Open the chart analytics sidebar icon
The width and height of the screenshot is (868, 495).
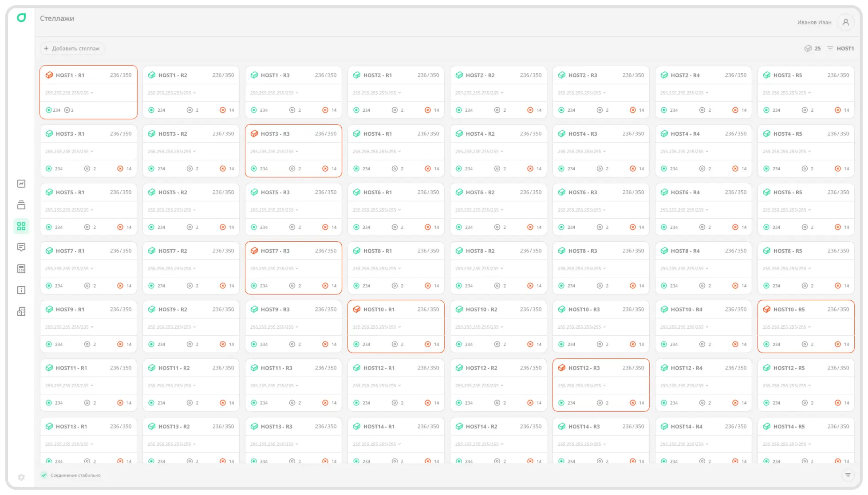pos(21,184)
